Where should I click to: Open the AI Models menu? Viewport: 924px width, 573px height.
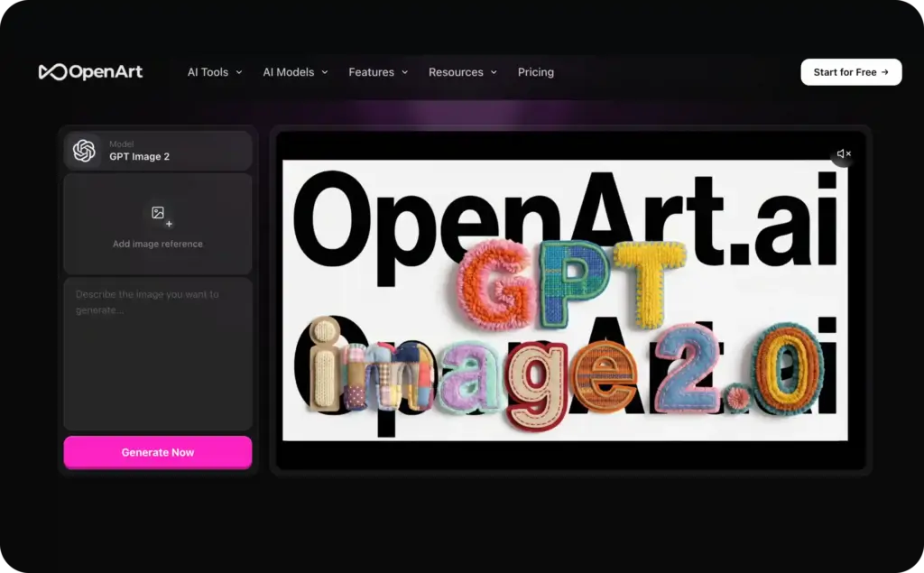295,72
